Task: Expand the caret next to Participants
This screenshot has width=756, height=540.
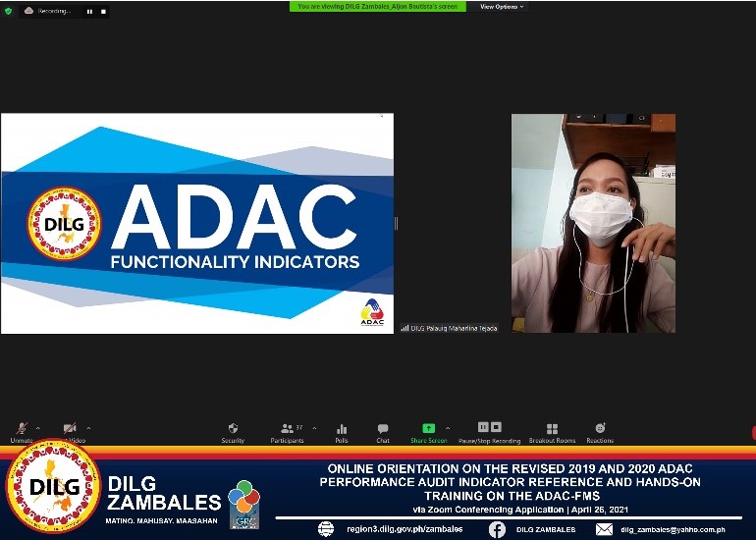Action: tap(314, 428)
